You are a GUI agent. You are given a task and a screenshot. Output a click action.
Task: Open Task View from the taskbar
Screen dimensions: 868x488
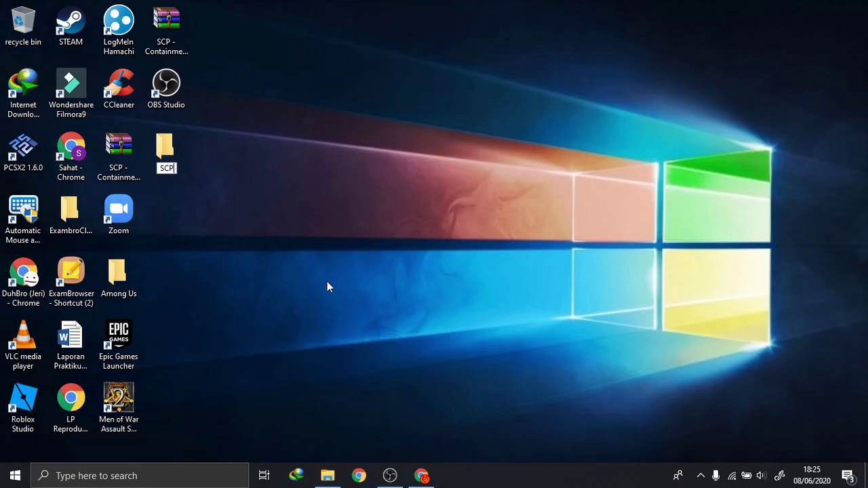(264, 475)
